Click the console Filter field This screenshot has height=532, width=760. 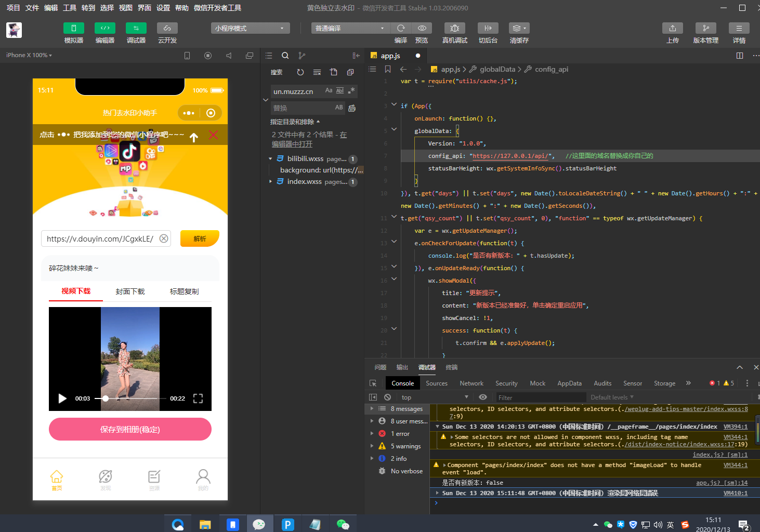pyautogui.click(x=541, y=397)
